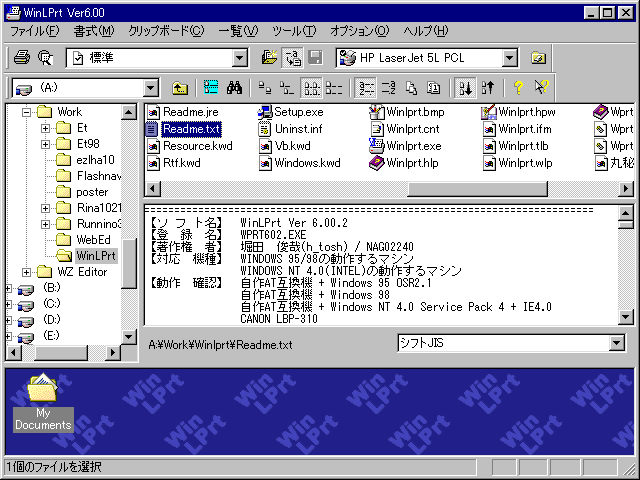Click the yellow question mark help icon
The height and width of the screenshot is (480, 640).
click(x=518, y=87)
